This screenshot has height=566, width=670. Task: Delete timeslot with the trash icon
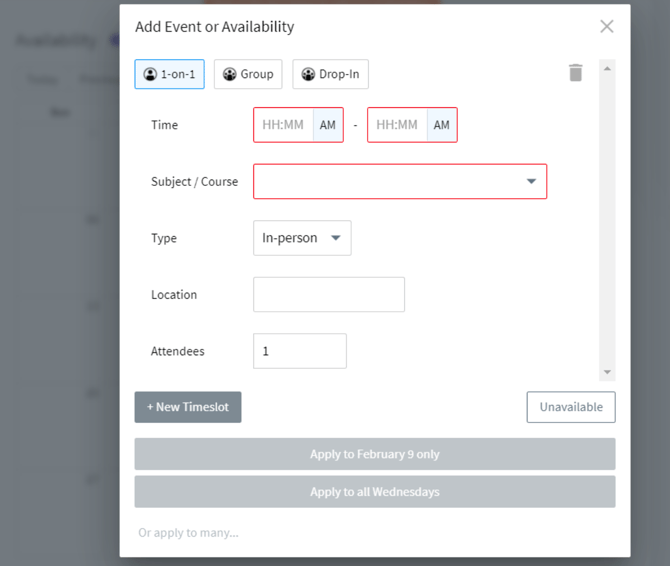coord(576,73)
